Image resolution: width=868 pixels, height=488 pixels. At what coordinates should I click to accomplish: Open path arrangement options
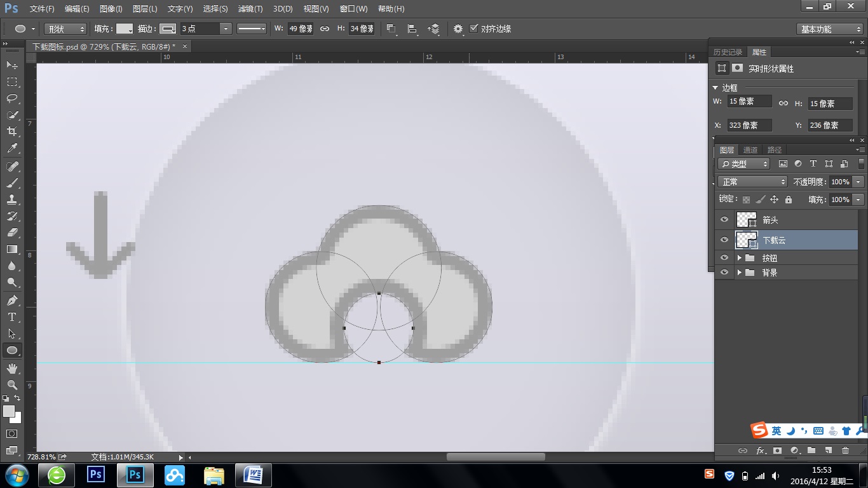434,29
